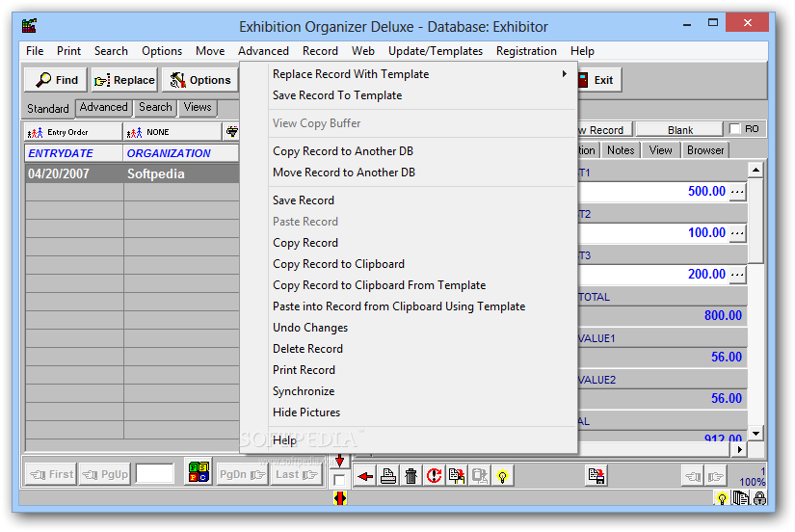This screenshot has height=532, width=795.
Task: Click the Replace toolbar button
Action: (124, 80)
